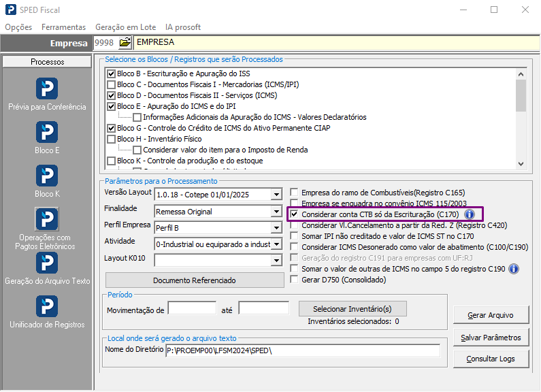The height and width of the screenshot is (392, 541).
Task: Open the Unificador de Registros icon
Action: pos(47,306)
